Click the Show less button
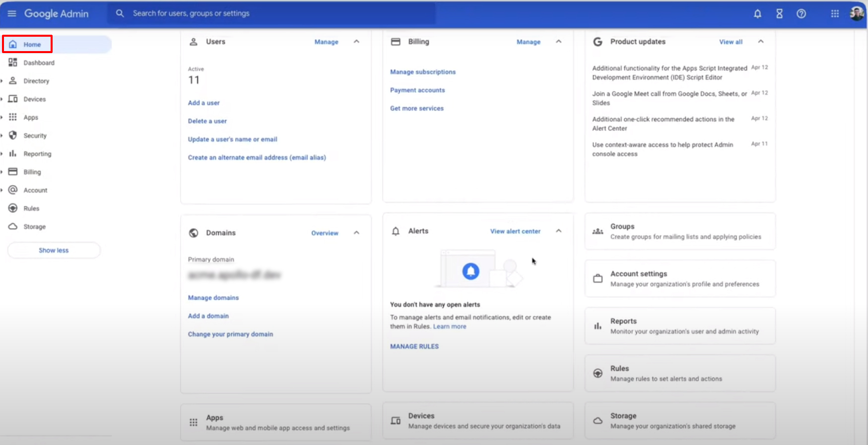Viewport: 868px width, 445px height. (x=54, y=251)
